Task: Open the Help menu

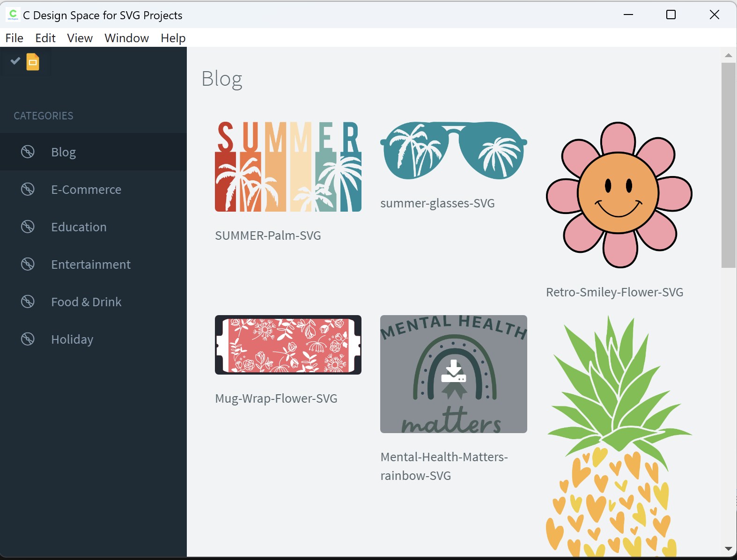Action: pos(173,38)
